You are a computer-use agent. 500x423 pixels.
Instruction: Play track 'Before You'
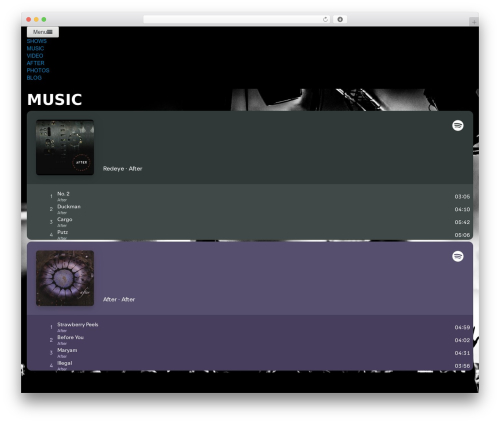tap(70, 337)
